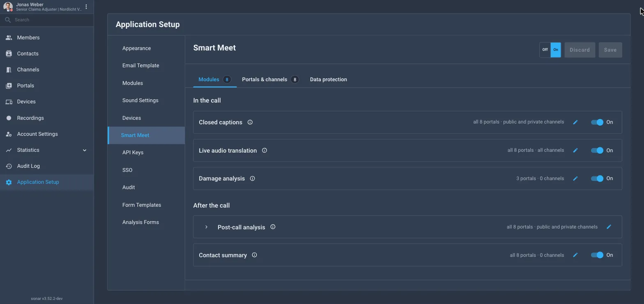Click Jonas Weber profile avatar
Screen dimensions: 644x304
coord(8,7)
